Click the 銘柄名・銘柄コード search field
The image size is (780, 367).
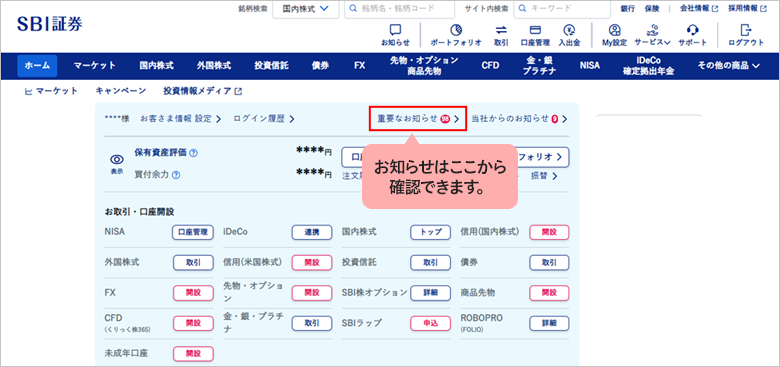click(399, 8)
